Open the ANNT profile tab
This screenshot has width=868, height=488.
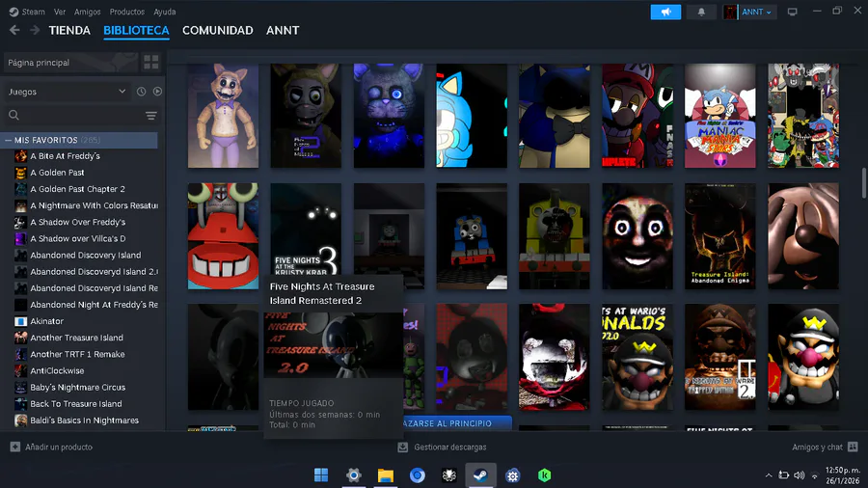click(x=283, y=31)
